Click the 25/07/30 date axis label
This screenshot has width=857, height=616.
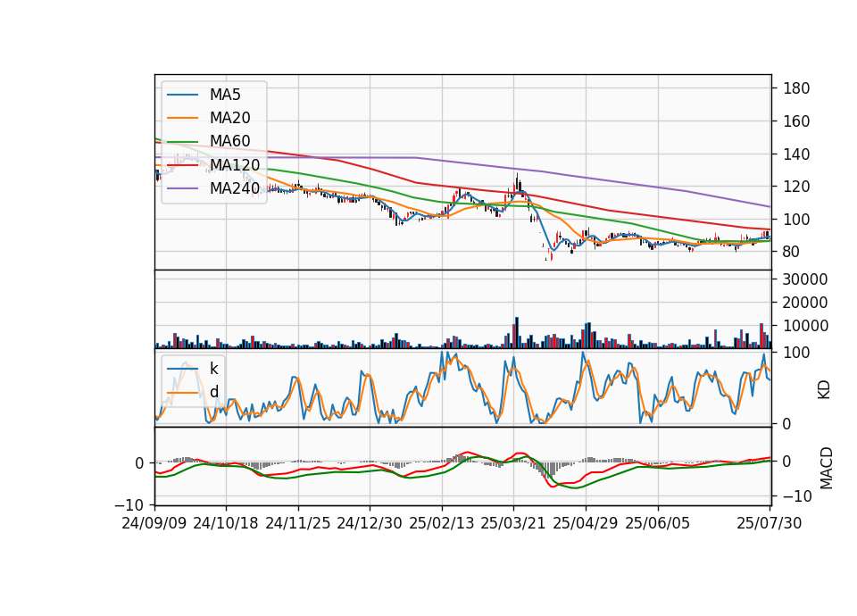[770, 523]
